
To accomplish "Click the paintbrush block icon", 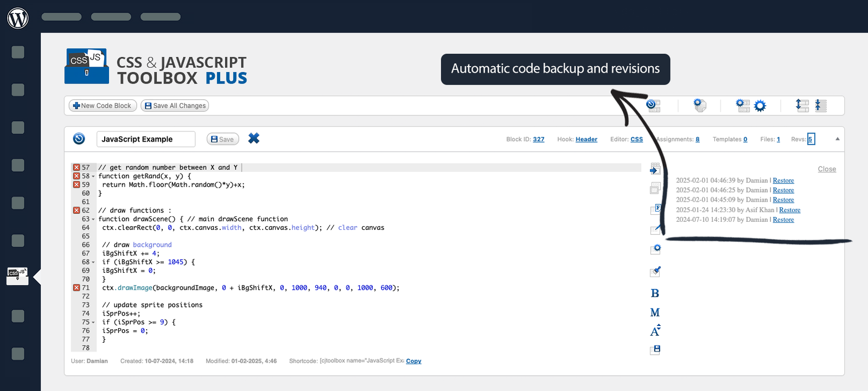I will pyautogui.click(x=655, y=271).
